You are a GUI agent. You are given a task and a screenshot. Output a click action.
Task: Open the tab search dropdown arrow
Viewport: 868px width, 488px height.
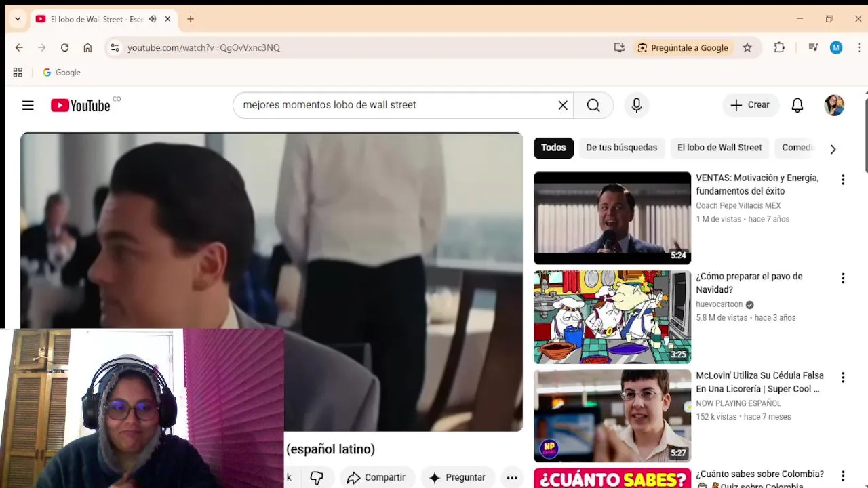coord(18,19)
